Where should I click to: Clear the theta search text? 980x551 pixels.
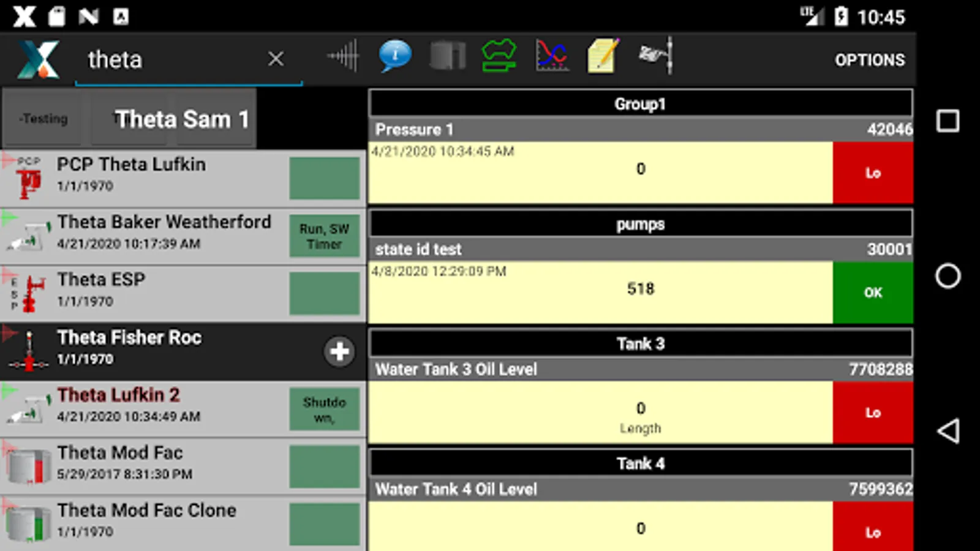276,59
